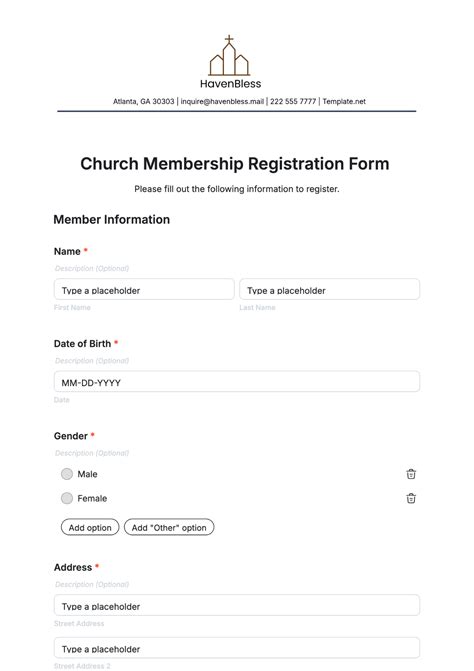Image resolution: width=474 pixels, height=671 pixels.
Task: Focus the Last Name placeholder field
Action: 329,290
